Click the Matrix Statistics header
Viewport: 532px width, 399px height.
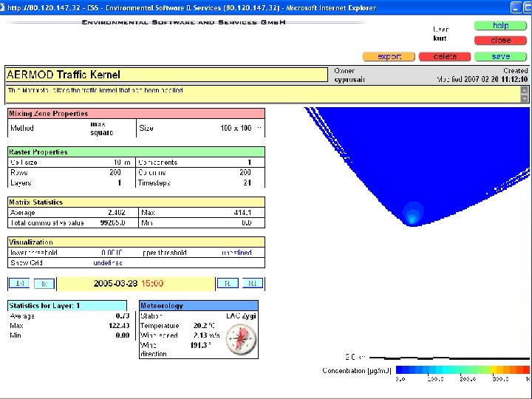click(136, 202)
